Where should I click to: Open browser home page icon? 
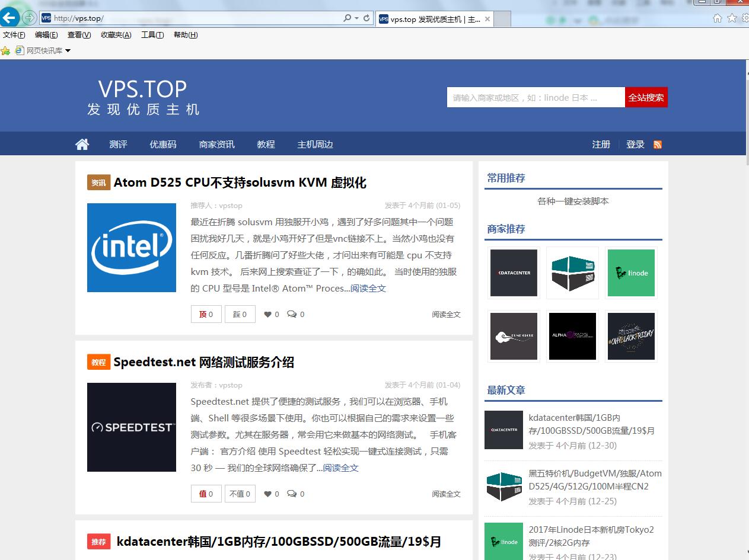coord(717,18)
